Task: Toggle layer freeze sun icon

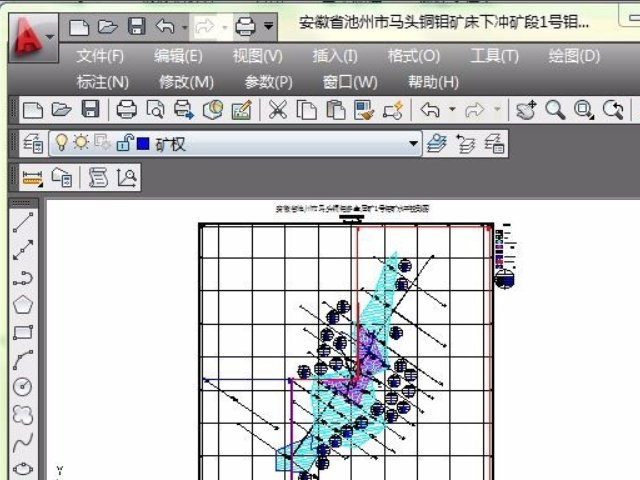Action: pos(81,144)
